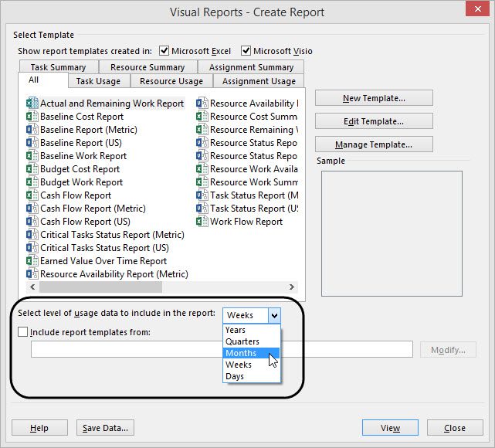Switch to the Assignment Summary tab
Image resolution: width=495 pixels, height=448 pixels.
(x=251, y=67)
